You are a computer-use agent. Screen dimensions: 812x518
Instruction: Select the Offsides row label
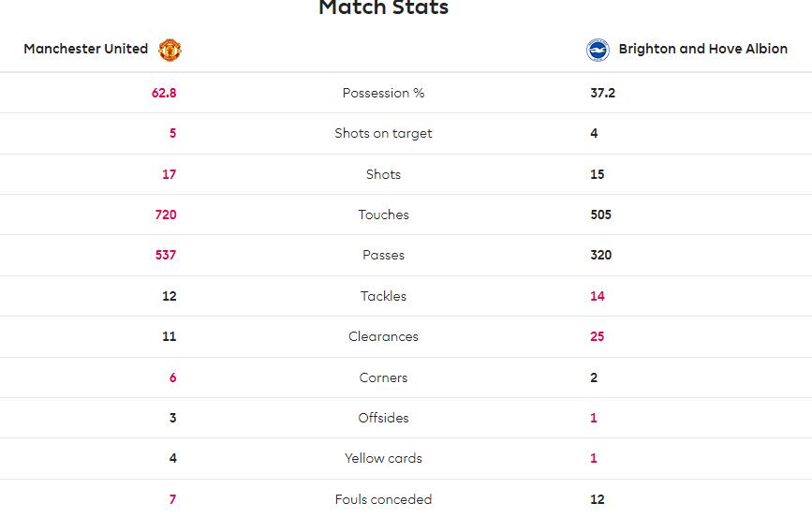383,418
